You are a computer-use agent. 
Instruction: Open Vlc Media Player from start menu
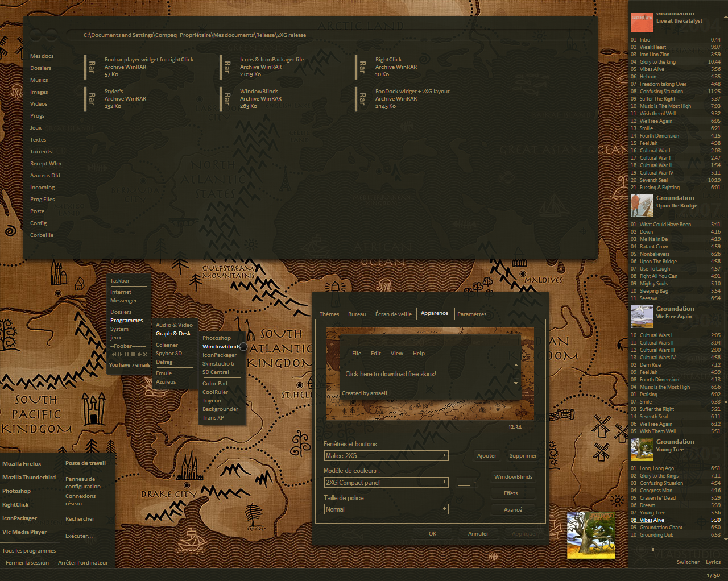pyautogui.click(x=24, y=532)
